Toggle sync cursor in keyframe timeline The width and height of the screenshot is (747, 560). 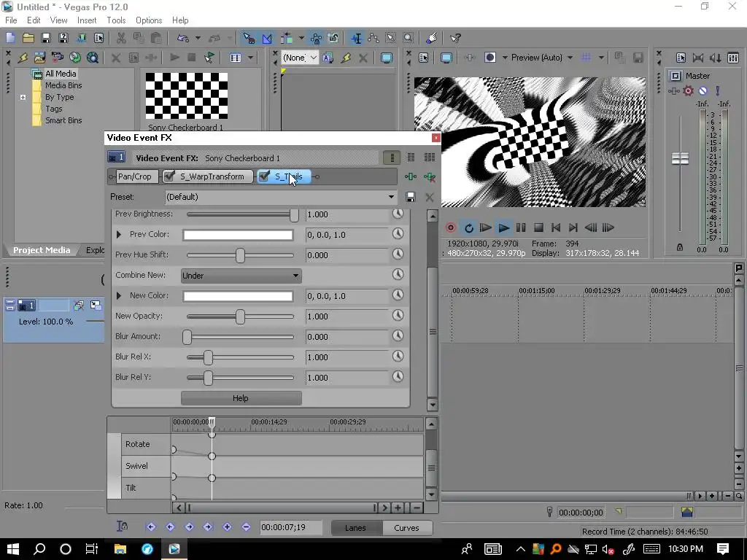[x=122, y=526]
